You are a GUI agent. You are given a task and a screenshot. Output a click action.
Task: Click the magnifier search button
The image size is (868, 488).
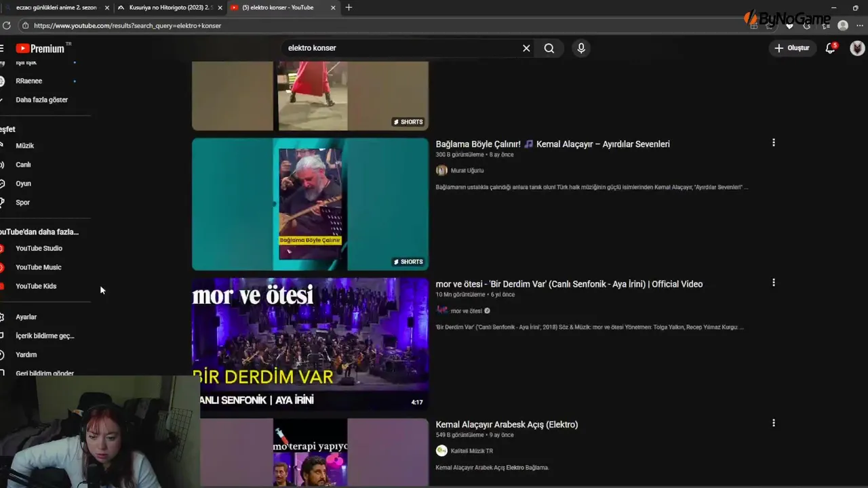(549, 48)
